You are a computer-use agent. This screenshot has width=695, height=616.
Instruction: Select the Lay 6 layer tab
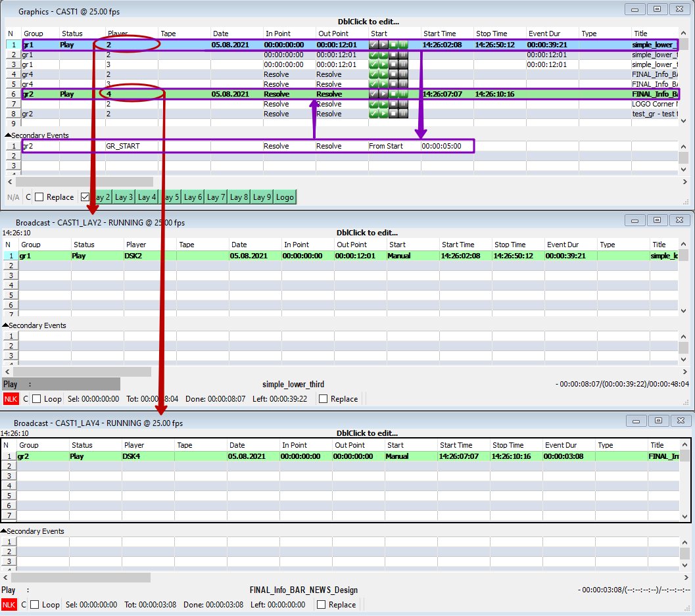point(193,197)
